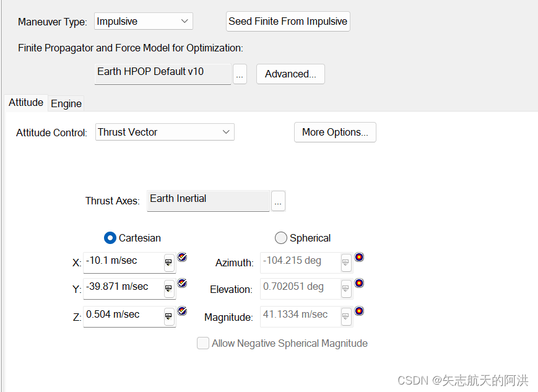Click the design variable target icon beside X

pyautogui.click(x=182, y=257)
